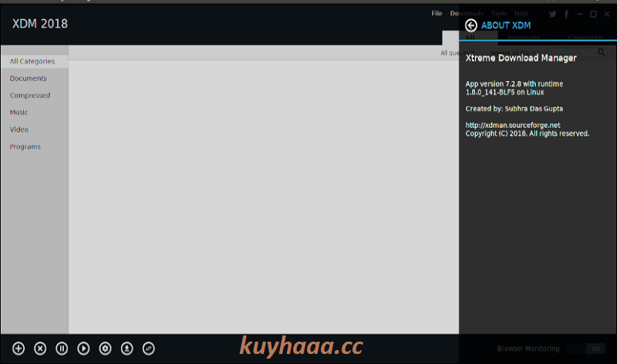Select the All Categories item
This screenshot has height=364, width=617.
(x=34, y=62)
